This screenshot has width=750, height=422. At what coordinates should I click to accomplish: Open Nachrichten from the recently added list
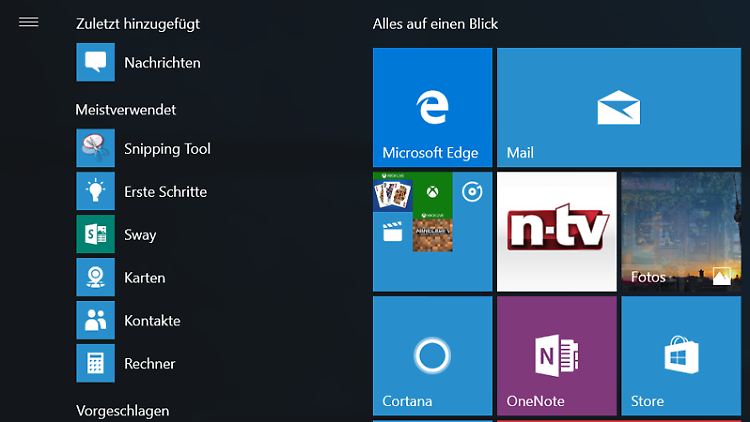(x=162, y=63)
